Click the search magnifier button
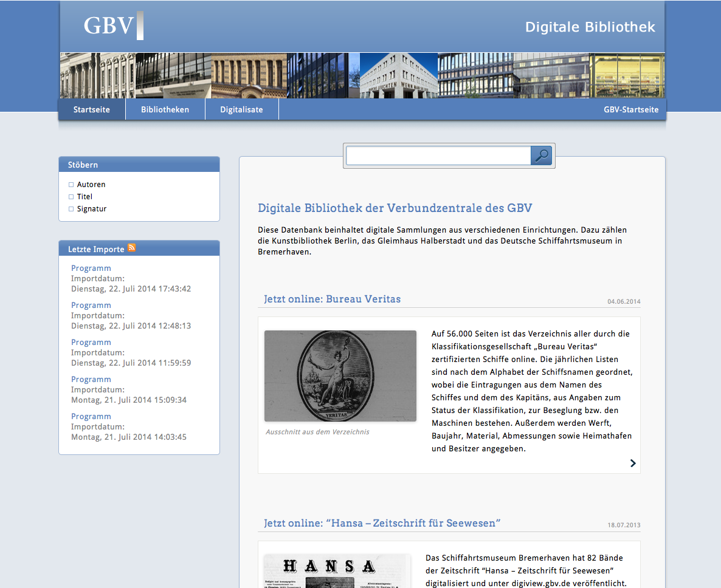Screen dimensions: 721x588 pos(541,156)
